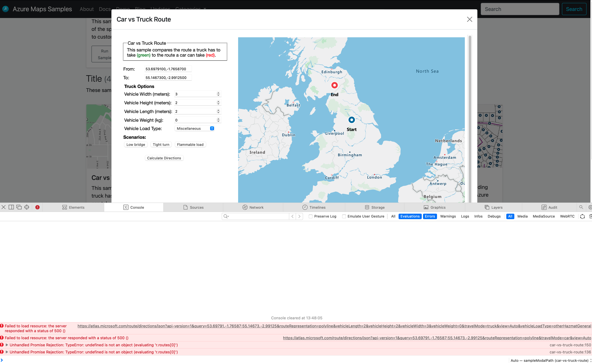Click the red issues badge icon
Image resolution: width=592 pixels, height=364 pixels.
tap(37, 207)
